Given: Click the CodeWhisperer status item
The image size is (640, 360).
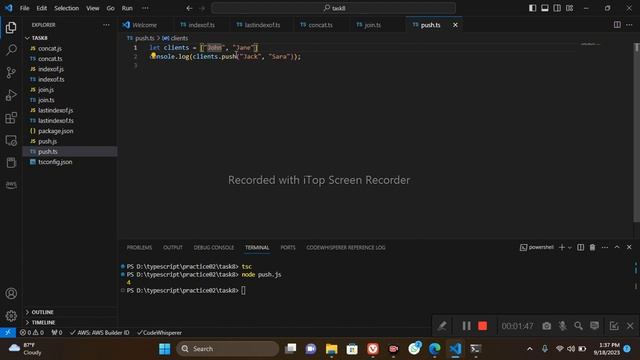Looking at the screenshot, I should point(159,333).
